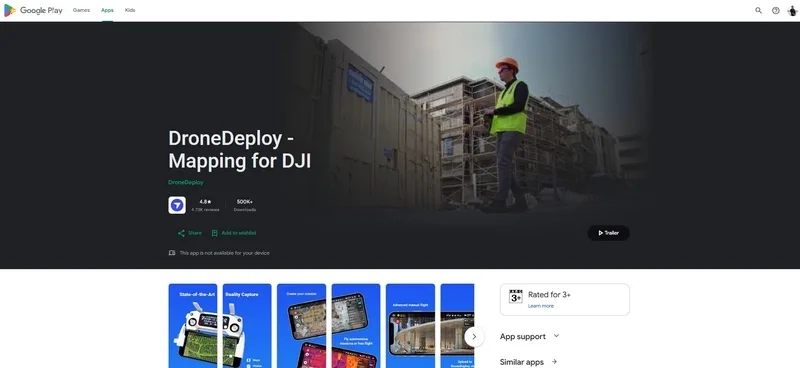Open the State-of-the-Art screenshot

193,326
